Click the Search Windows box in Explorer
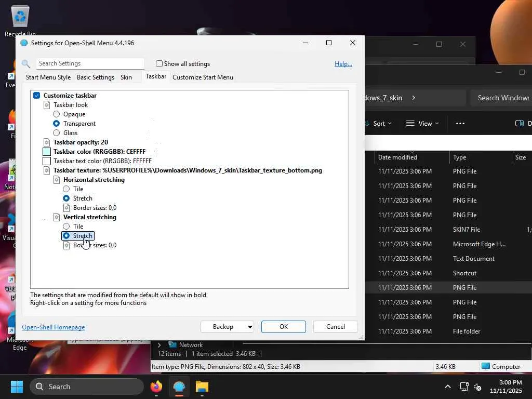532x399 pixels. pyautogui.click(x=501, y=98)
